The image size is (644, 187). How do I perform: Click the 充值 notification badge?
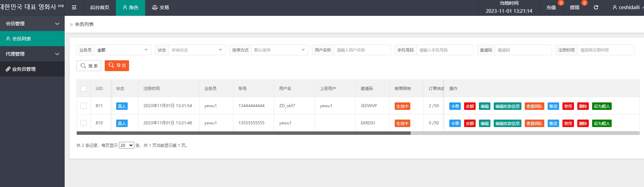[x=561, y=3]
